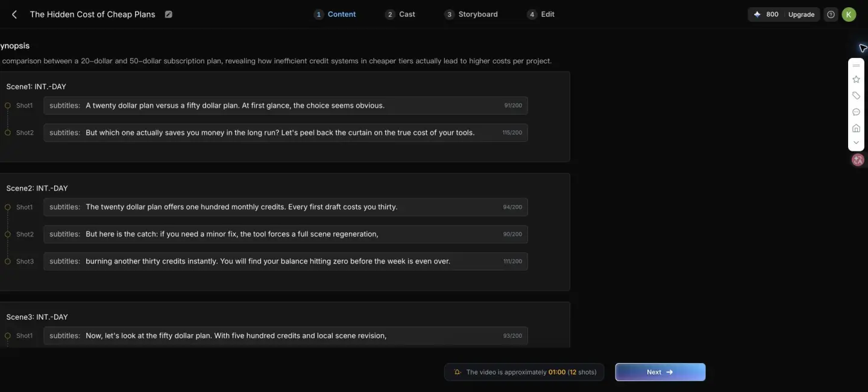Switch to the Content step tab
The height and width of the screenshot is (392, 868).
(x=335, y=14)
